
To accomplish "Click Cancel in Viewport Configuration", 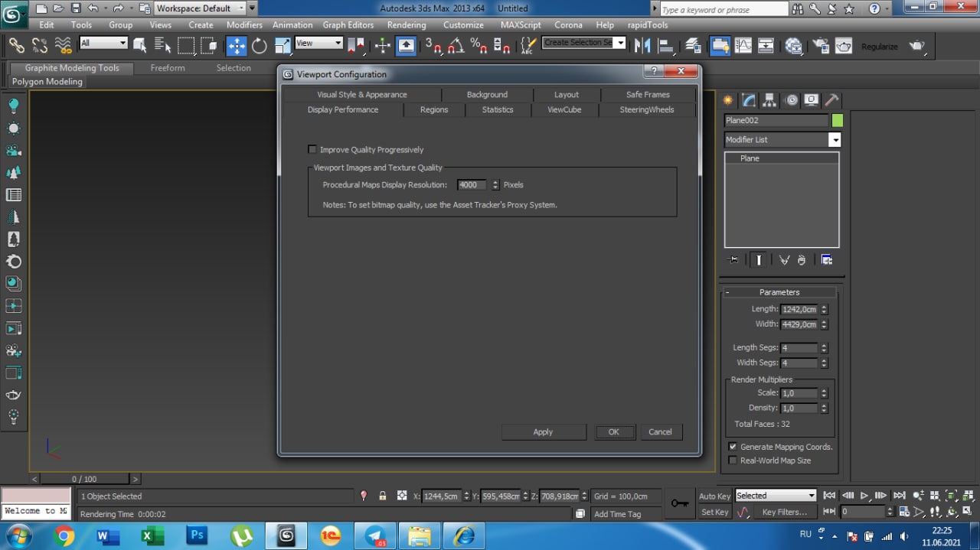I will [x=660, y=432].
